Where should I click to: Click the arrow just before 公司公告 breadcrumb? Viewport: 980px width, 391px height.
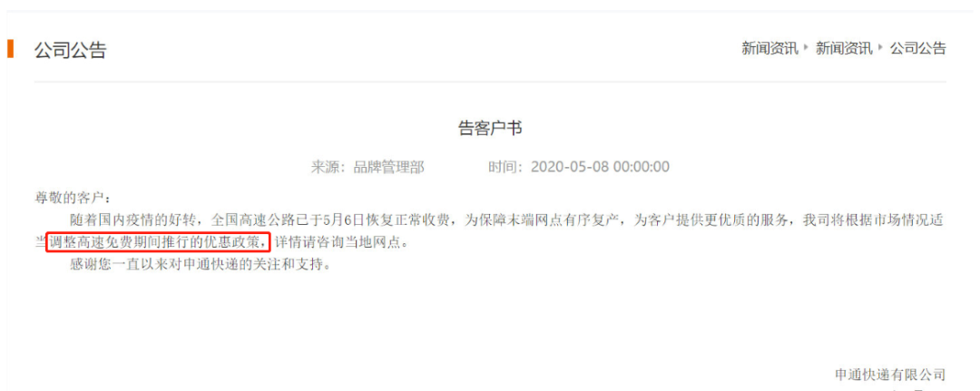880,47
